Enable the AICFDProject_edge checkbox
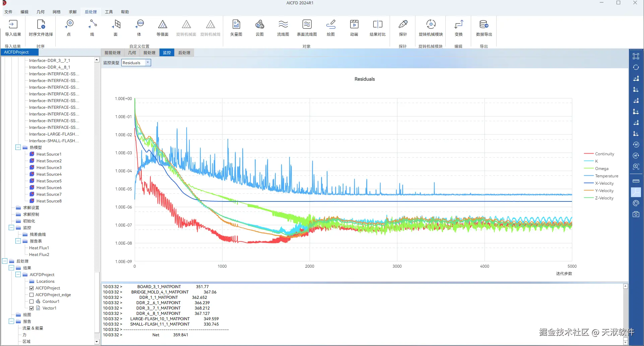This screenshot has height=346, width=644. tap(31, 295)
